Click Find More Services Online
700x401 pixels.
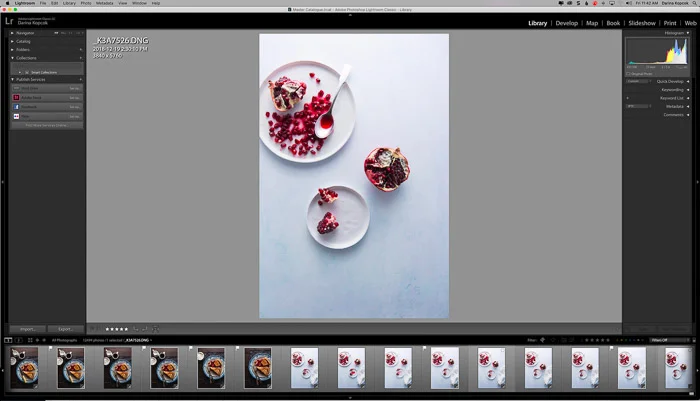click(46, 125)
